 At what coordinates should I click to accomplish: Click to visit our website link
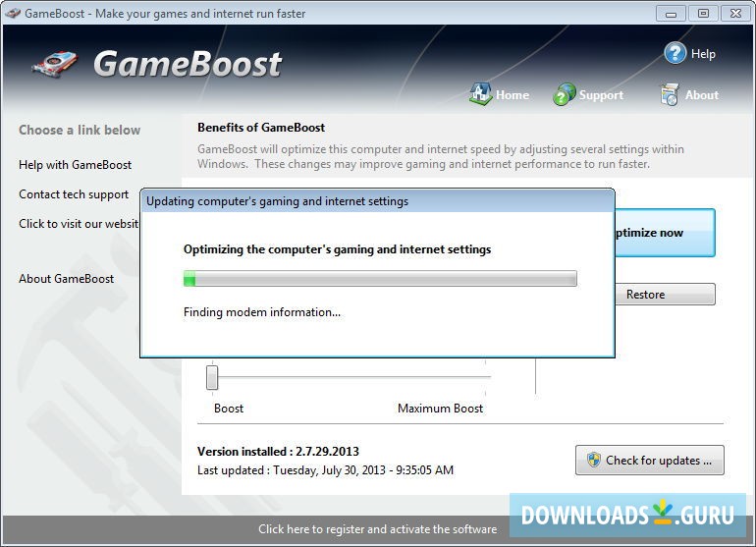click(79, 224)
